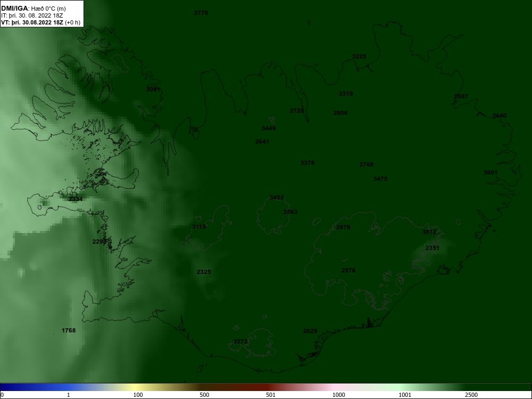Click the 2629 label in the south
Image resolution: width=532 pixels, height=399 pixels.
click(x=310, y=331)
